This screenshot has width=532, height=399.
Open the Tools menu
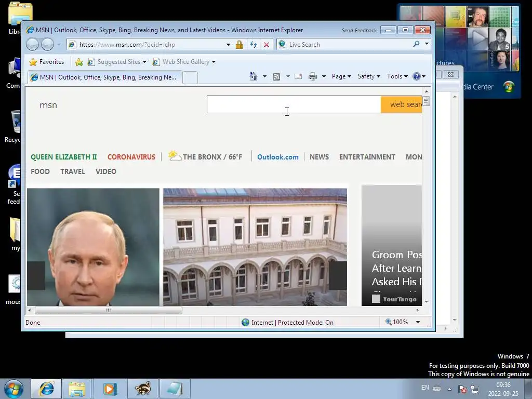(397, 76)
